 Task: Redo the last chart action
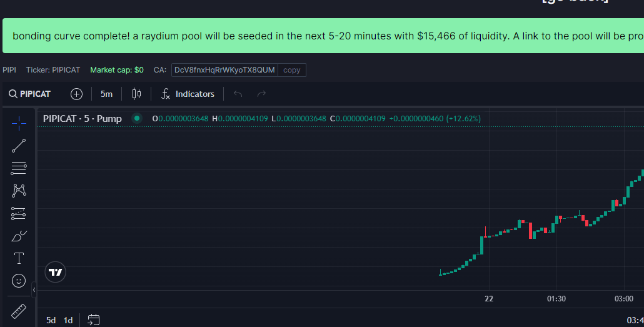261,94
